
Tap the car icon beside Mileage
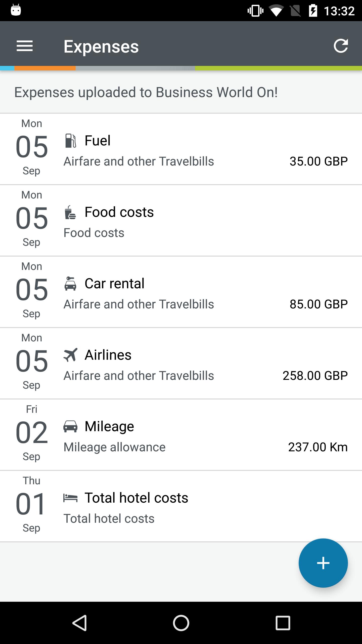(x=70, y=426)
